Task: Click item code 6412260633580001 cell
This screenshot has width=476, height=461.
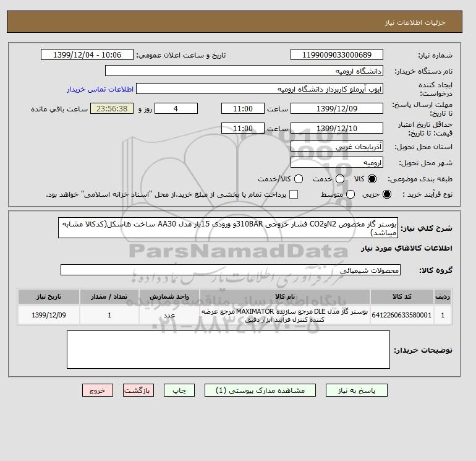Action: [x=402, y=315]
